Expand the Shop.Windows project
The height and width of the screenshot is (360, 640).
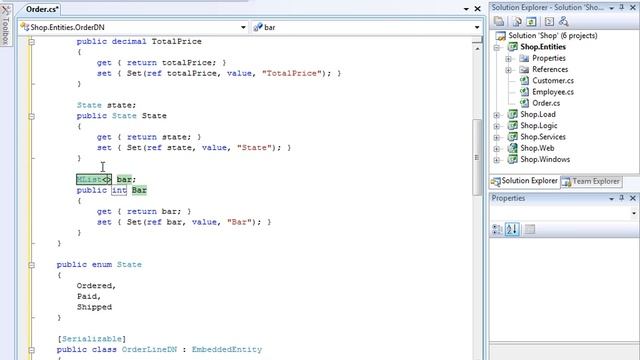497,160
